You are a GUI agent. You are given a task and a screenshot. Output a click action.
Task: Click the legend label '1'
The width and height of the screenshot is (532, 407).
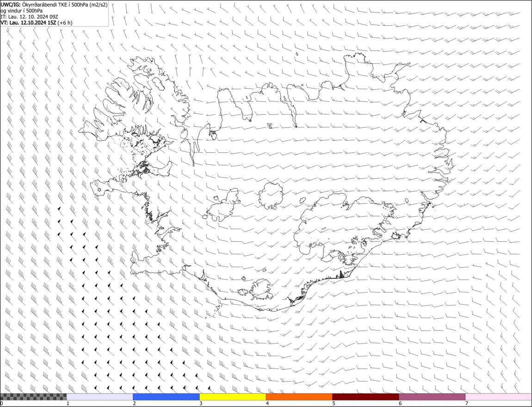(68, 404)
